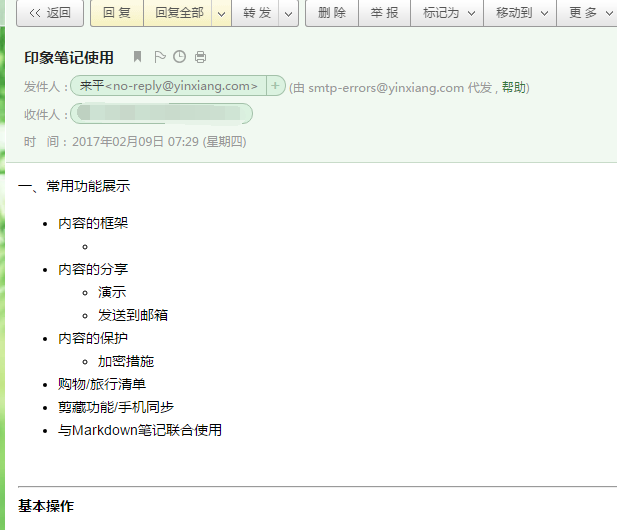Open the 标记为 dropdown
The image size is (617, 530).
coord(447,13)
